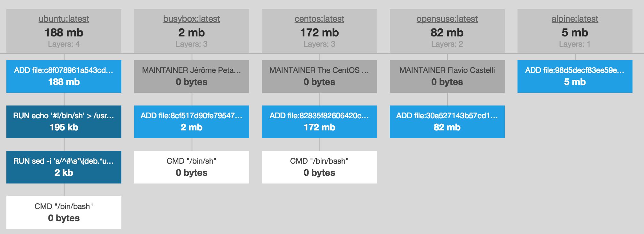The height and width of the screenshot is (234, 644).
Task: Open the ubuntu:latest image link
Action: coord(64,19)
